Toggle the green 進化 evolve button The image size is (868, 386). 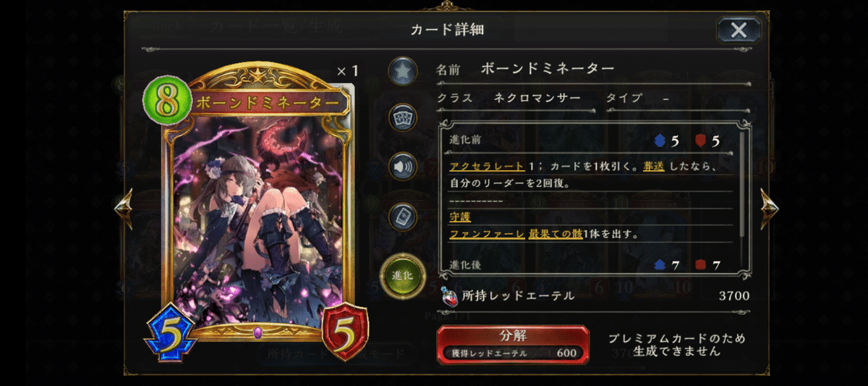[x=403, y=276]
